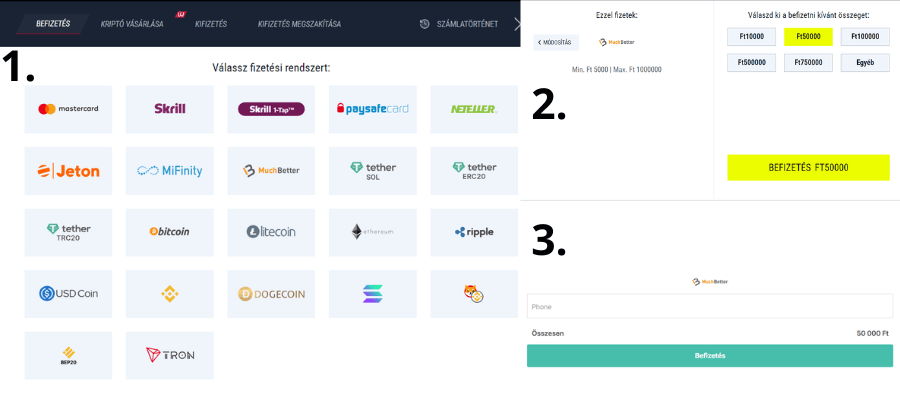Switch to Kriptó vásárlása tab
900x400 pixels.
pyautogui.click(x=132, y=23)
